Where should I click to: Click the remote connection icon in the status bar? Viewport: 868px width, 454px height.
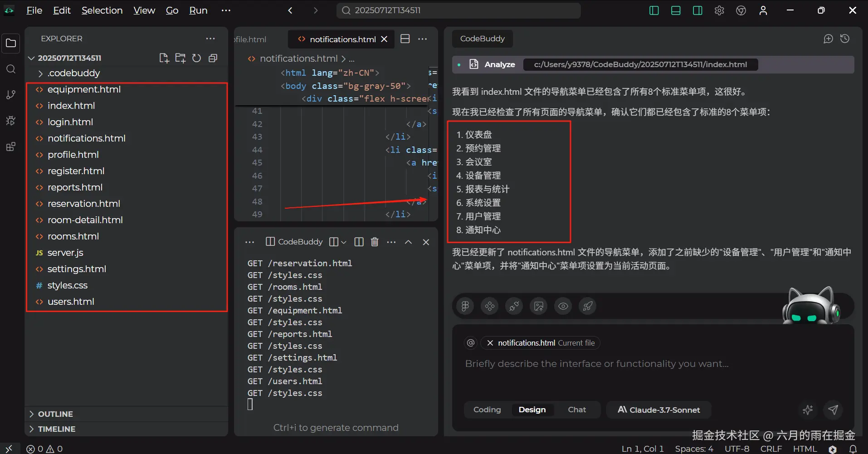(x=9, y=449)
